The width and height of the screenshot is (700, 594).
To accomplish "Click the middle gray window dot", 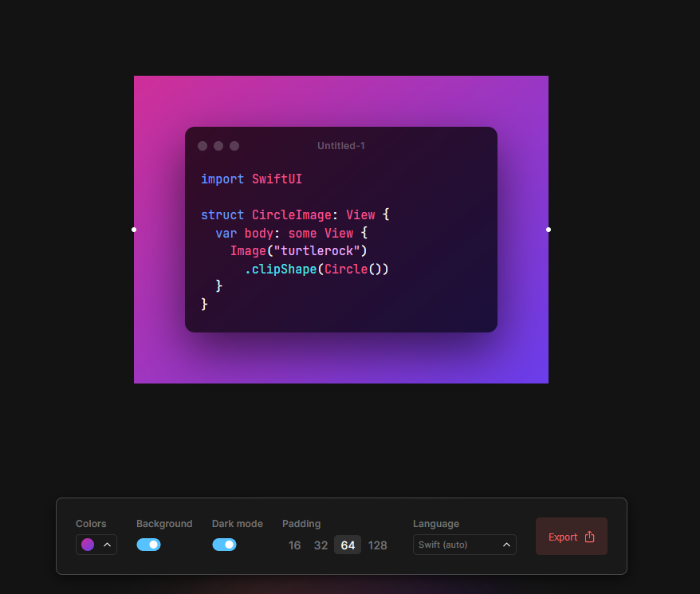I will pyautogui.click(x=218, y=146).
